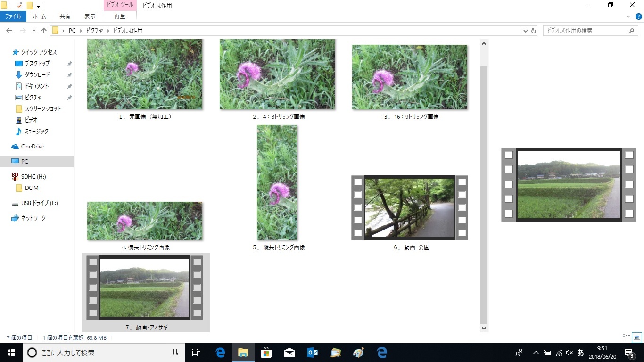Click the PC breadcrumb in address bar

(x=72, y=31)
